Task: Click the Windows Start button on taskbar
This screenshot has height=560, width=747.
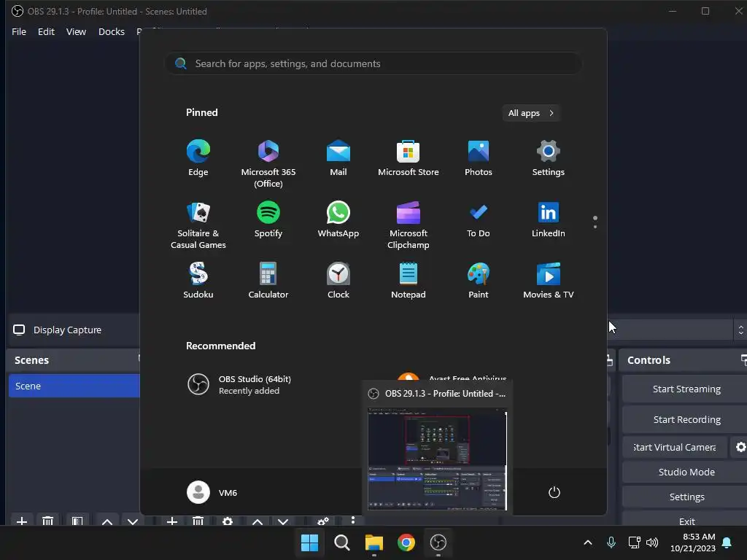Action: coord(309,542)
